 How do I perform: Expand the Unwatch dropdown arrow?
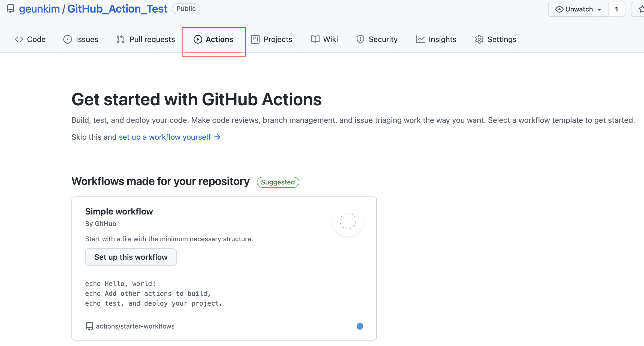tap(599, 10)
